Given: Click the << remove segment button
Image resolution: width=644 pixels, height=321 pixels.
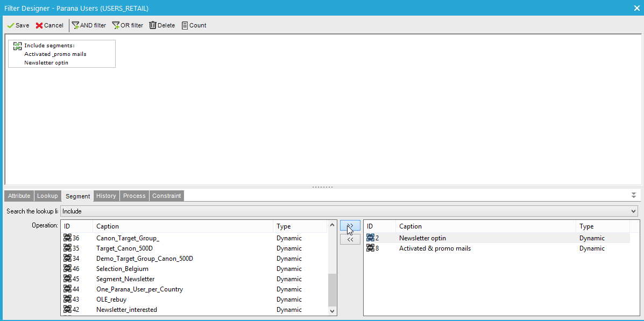Looking at the screenshot, I should pyautogui.click(x=350, y=240).
